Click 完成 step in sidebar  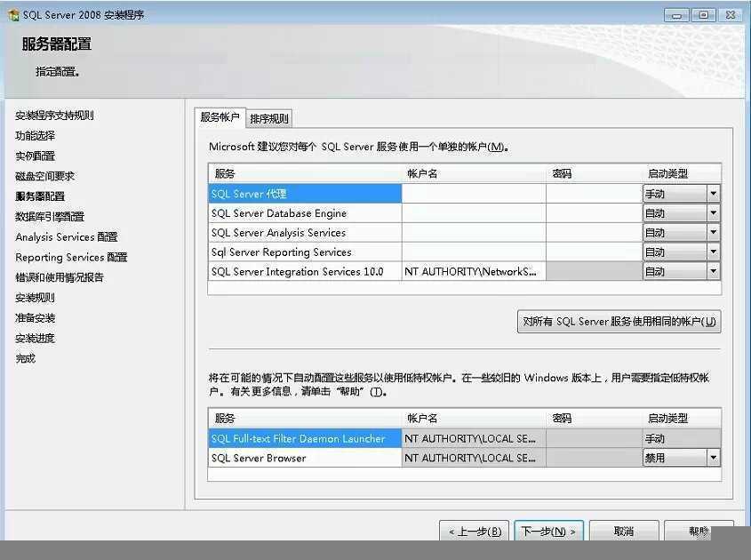pos(26,358)
